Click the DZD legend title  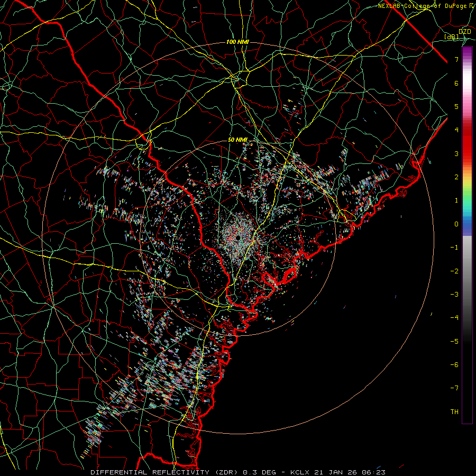pos(464,32)
